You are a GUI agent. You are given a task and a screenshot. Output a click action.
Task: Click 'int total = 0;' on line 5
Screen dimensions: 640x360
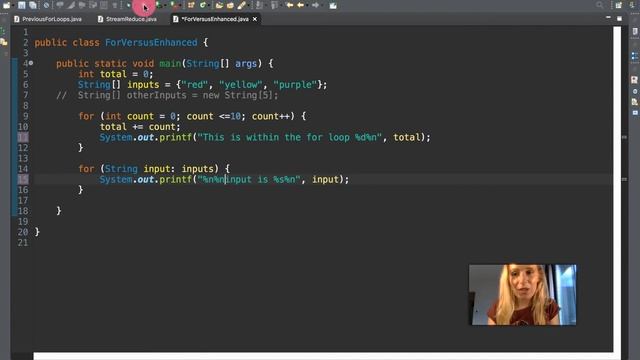pos(116,74)
